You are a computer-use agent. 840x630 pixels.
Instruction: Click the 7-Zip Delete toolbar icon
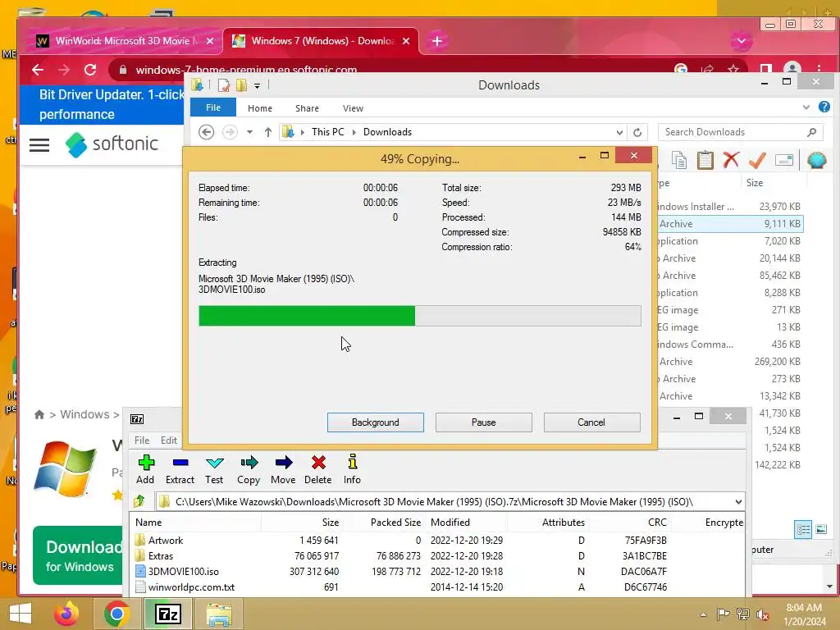[x=318, y=463]
